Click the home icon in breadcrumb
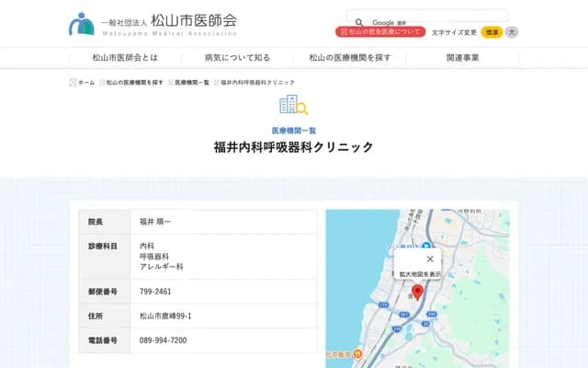The height and width of the screenshot is (368, 588). 73,83
